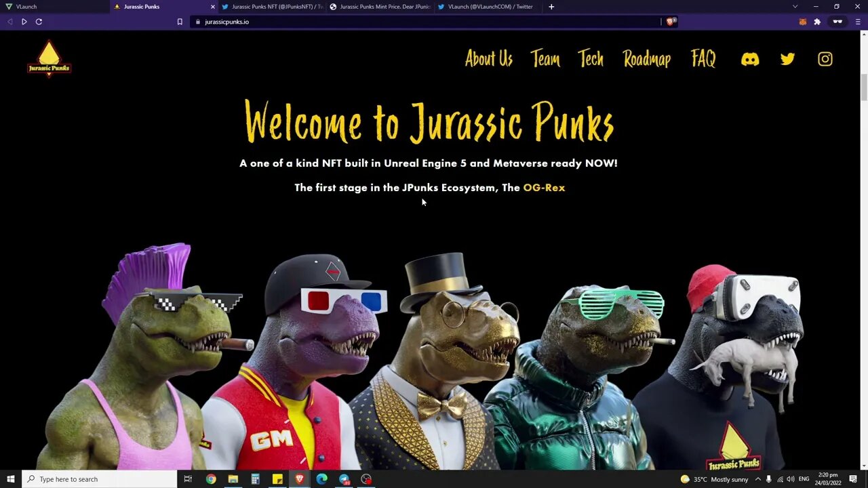Go back with the browser back arrow

tap(9, 22)
